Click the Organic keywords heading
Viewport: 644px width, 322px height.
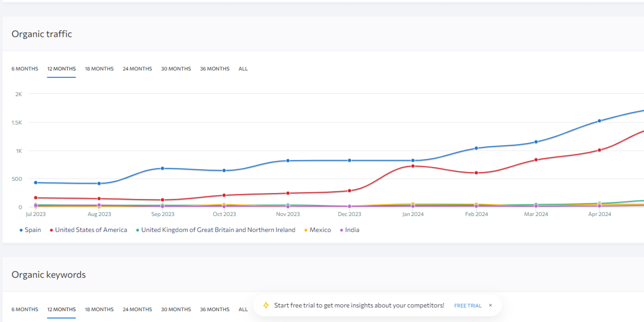tap(49, 275)
